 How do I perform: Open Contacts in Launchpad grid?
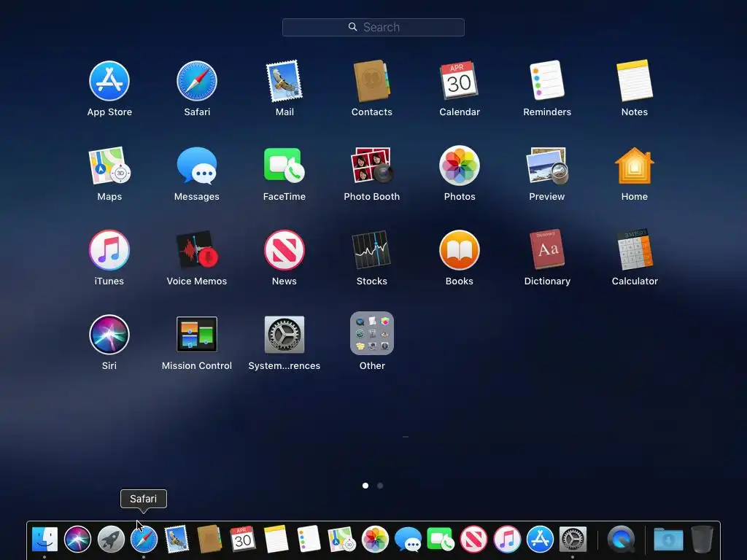coord(371,81)
